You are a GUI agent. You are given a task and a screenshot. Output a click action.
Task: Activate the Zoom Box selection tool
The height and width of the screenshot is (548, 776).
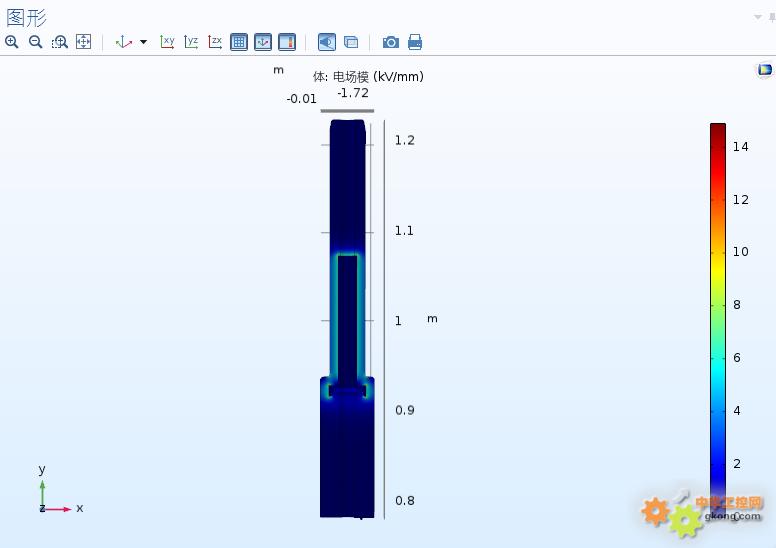[x=59, y=42]
